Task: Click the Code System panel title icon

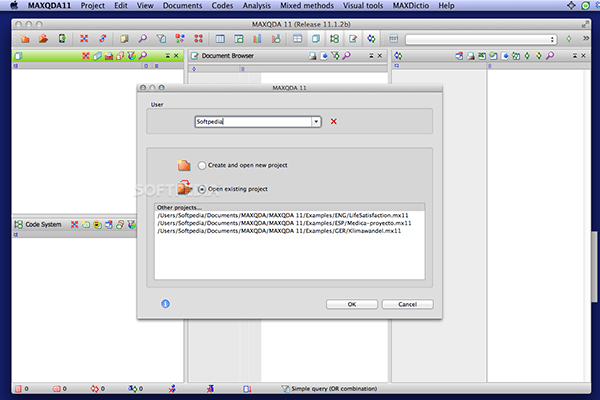Action: 18,224
